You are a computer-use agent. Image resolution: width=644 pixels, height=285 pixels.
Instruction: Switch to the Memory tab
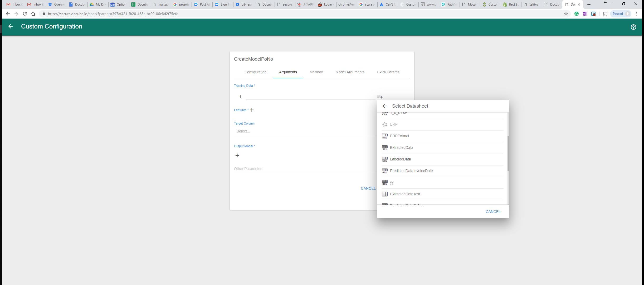pyautogui.click(x=316, y=72)
